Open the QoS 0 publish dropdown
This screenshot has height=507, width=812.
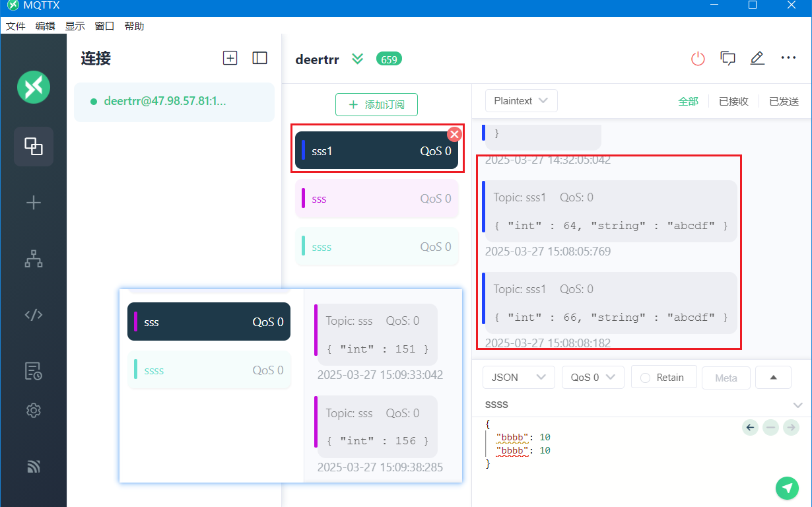[593, 378]
